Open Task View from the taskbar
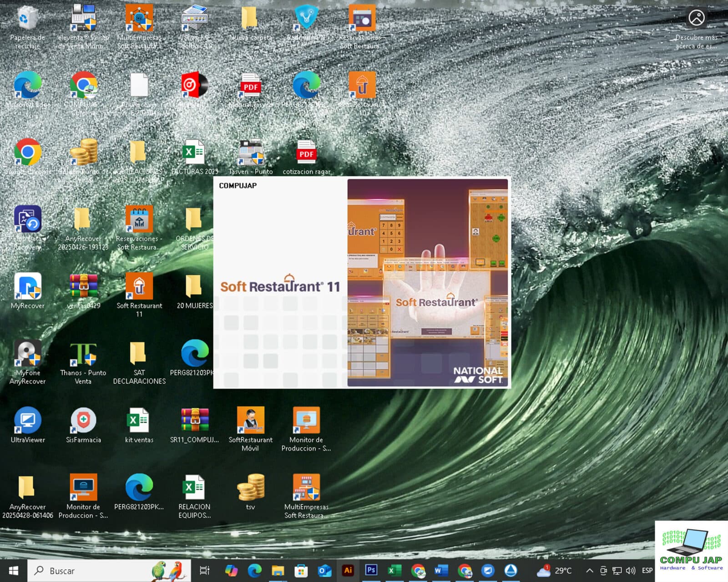This screenshot has width=728, height=582. click(x=205, y=570)
